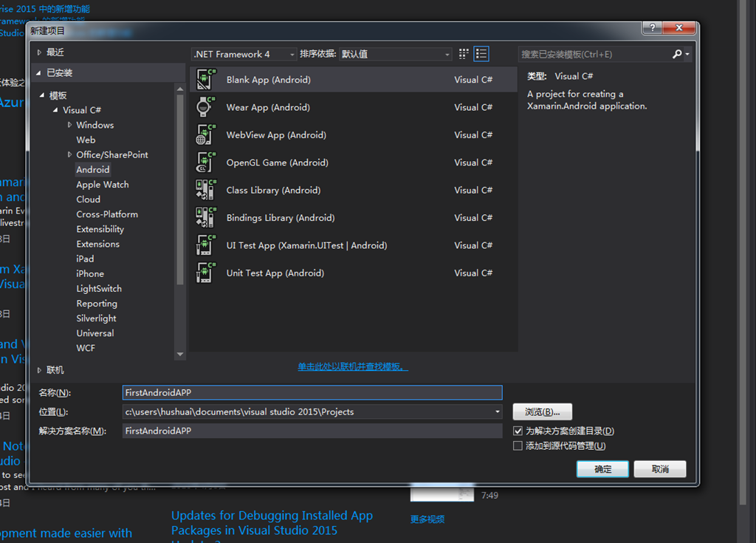Viewport: 756px width, 543px height.
Task: Click 确定 to create project
Action: (602, 469)
